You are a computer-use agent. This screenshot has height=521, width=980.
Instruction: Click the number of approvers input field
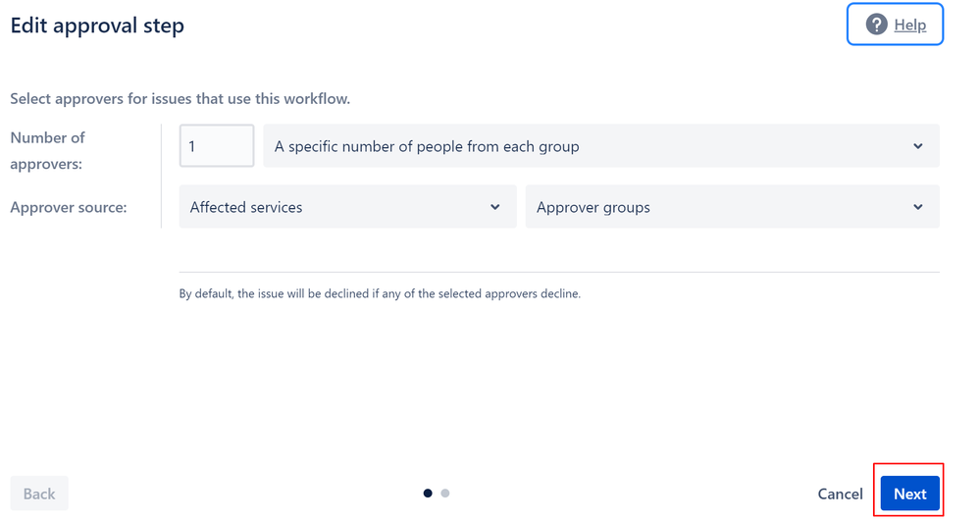coord(217,146)
